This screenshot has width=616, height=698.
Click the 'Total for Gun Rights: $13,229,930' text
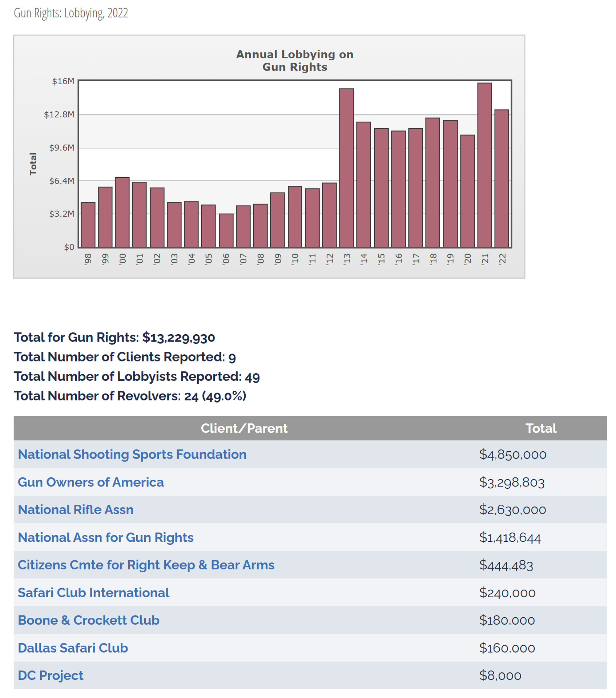pyautogui.click(x=114, y=338)
